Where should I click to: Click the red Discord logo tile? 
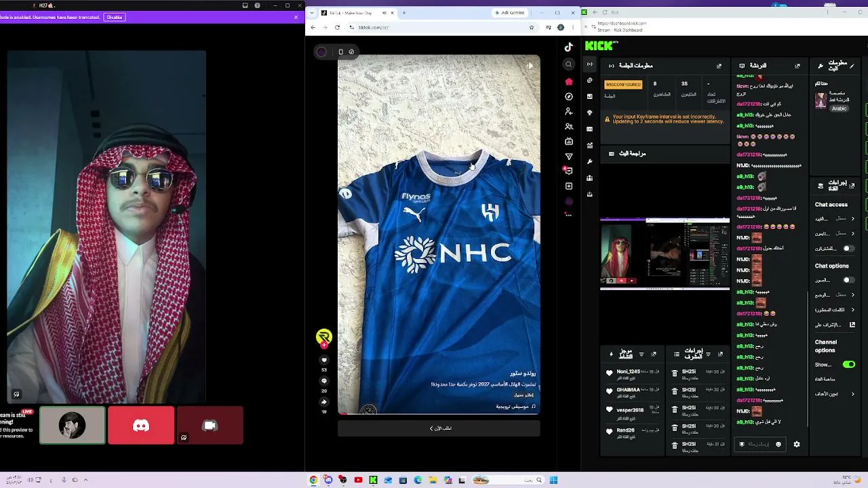[x=141, y=426]
